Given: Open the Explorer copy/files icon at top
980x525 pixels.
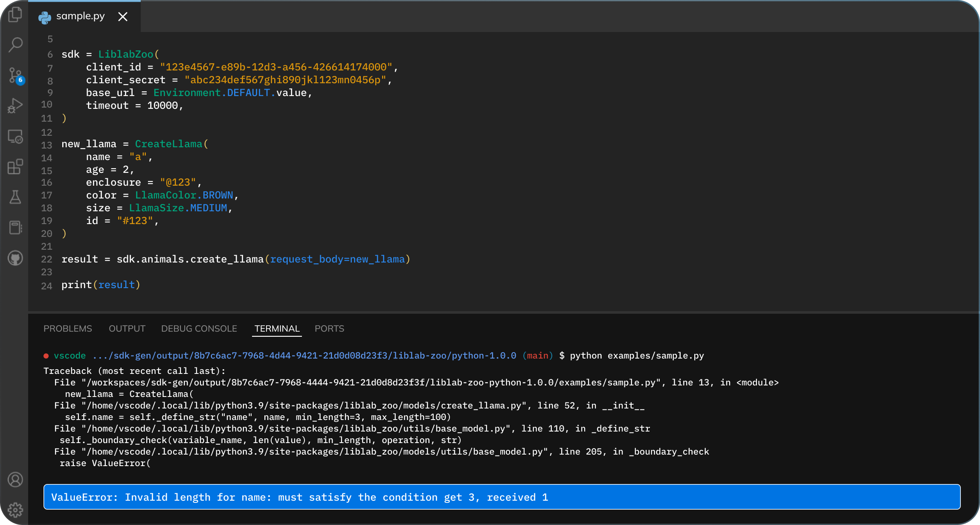Looking at the screenshot, I should [x=15, y=14].
